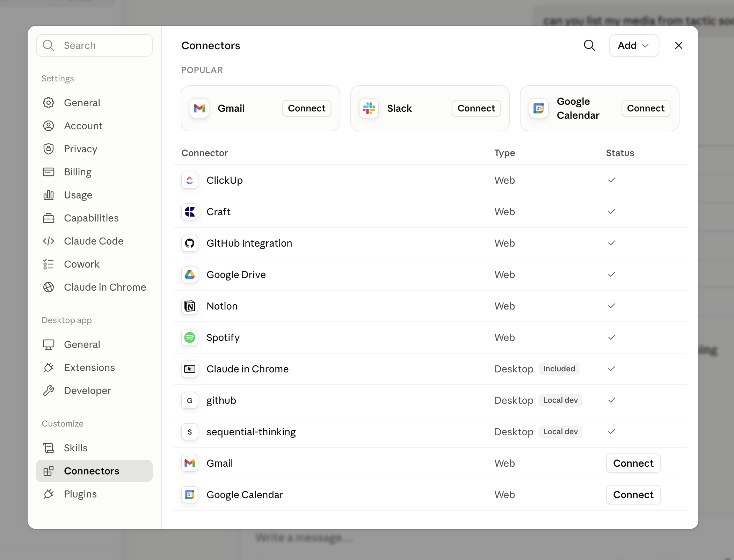Open Claude Code settings
The width and height of the screenshot is (734, 560).
[x=94, y=241]
